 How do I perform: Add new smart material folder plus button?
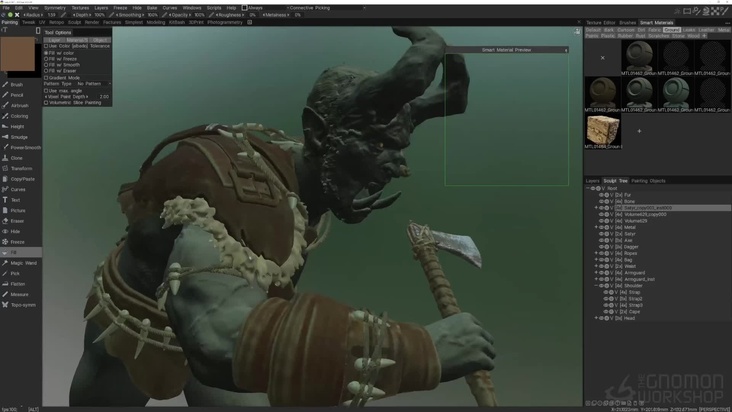point(704,36)
